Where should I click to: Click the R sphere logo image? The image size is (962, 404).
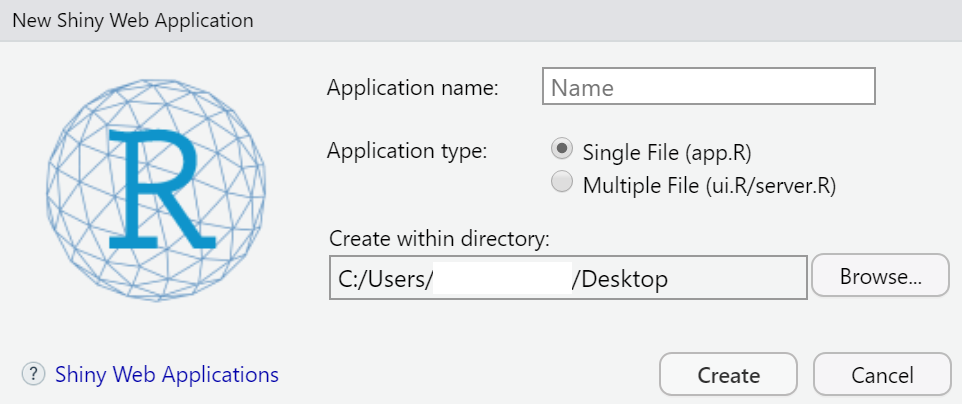pyautogui.click(x=156, y=190)
